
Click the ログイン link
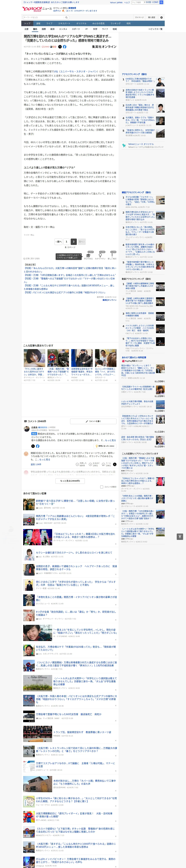click(57, 11)
